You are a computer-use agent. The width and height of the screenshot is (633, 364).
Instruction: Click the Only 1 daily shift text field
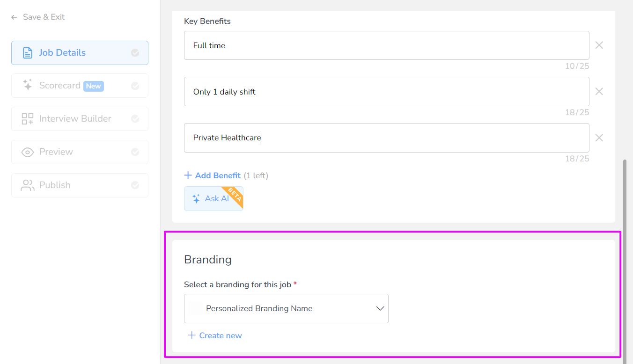(x=386, y=92)
